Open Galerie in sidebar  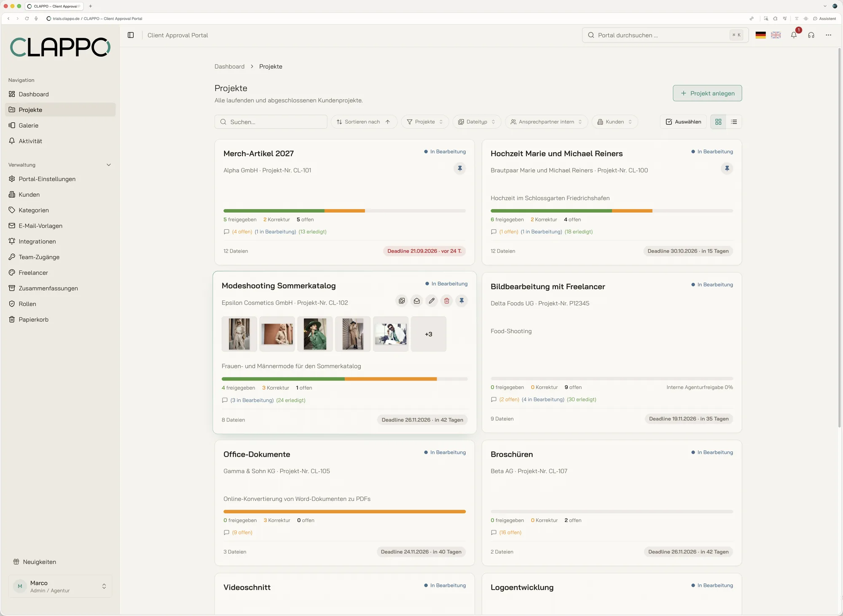pyautogui.click(x=60, y=125)
